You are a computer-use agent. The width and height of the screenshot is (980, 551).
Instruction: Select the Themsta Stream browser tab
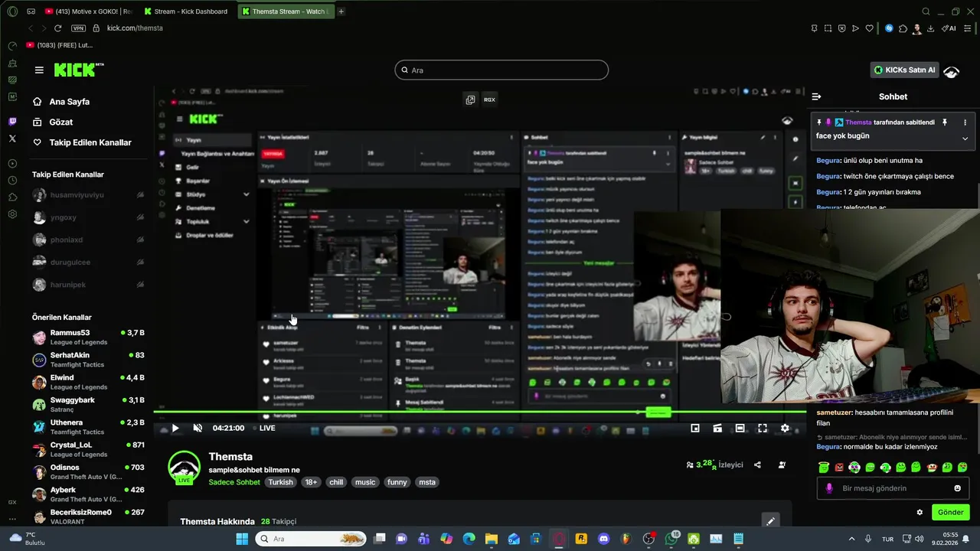pos(286,11)
